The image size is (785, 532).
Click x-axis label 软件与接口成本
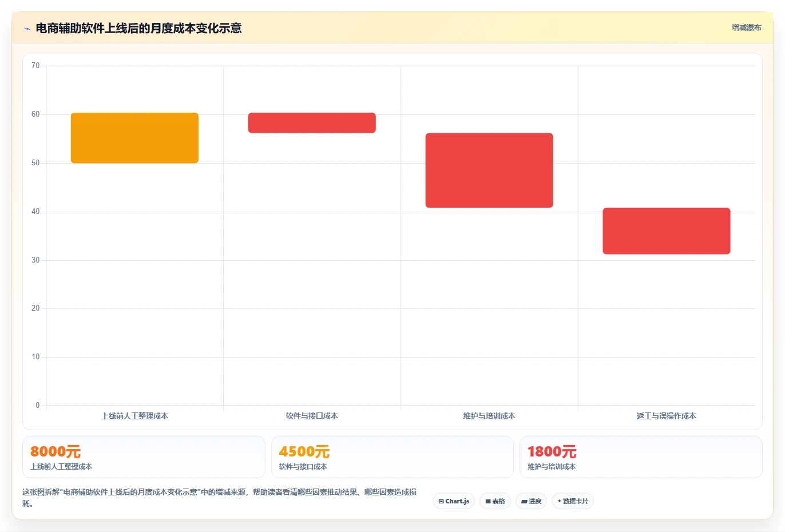[312, 416]
